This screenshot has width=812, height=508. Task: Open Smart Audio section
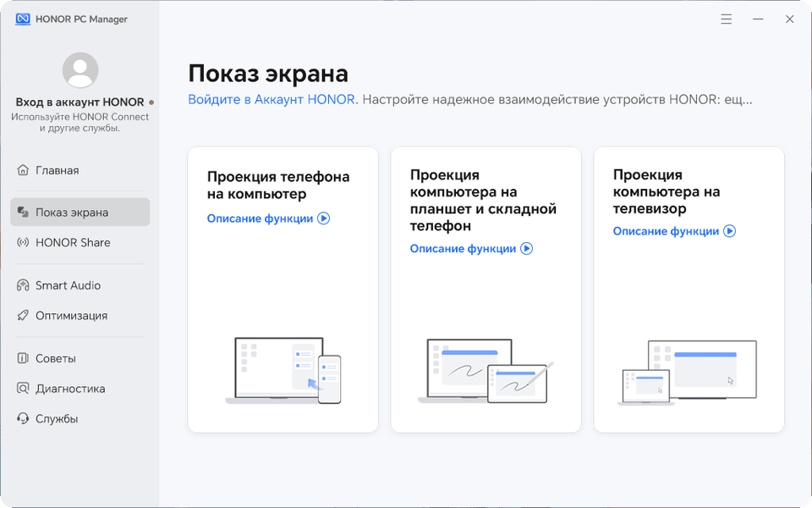click(80, 285)
